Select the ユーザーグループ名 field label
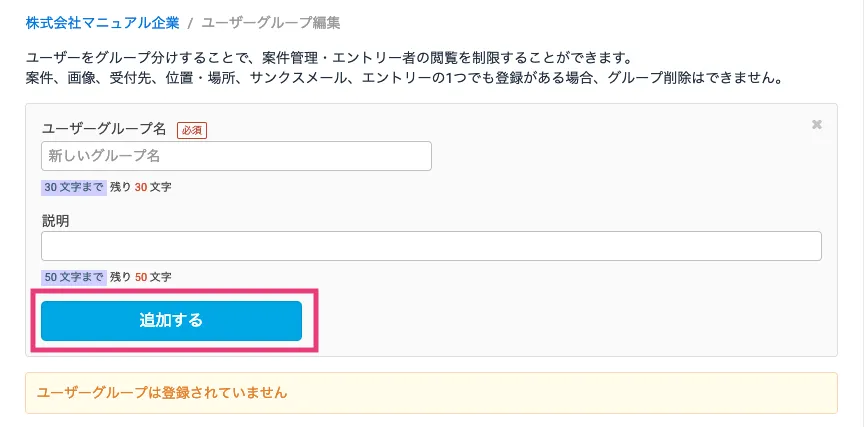Screen dimensions: 864x427 point(104,130)
